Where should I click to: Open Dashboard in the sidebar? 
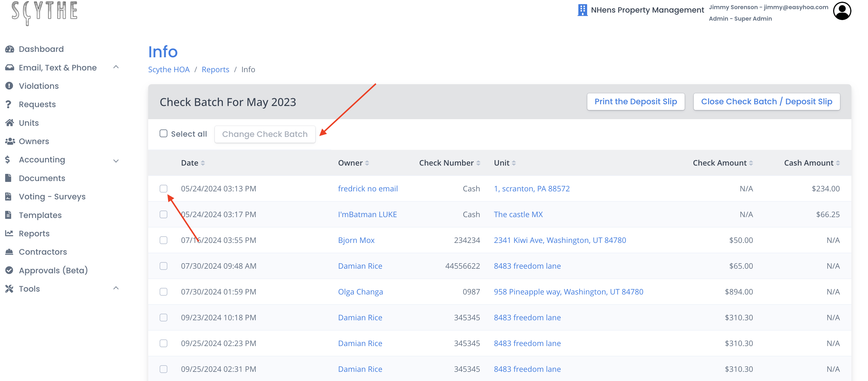[41, 49]
